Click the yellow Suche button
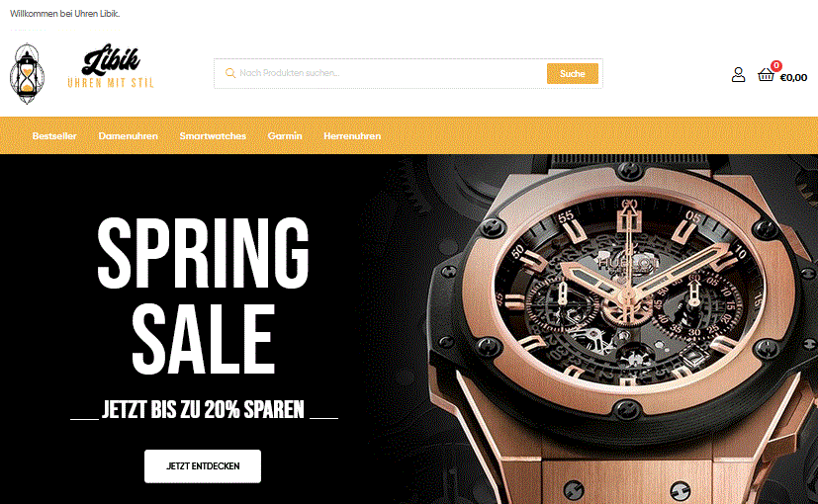818x504 pixels. tap(573, 73)
